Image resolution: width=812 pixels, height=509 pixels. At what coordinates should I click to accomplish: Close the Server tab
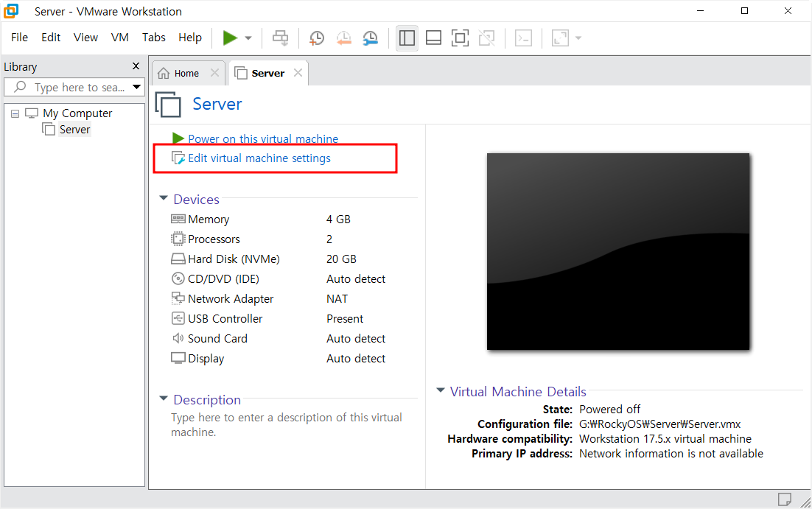298,73
